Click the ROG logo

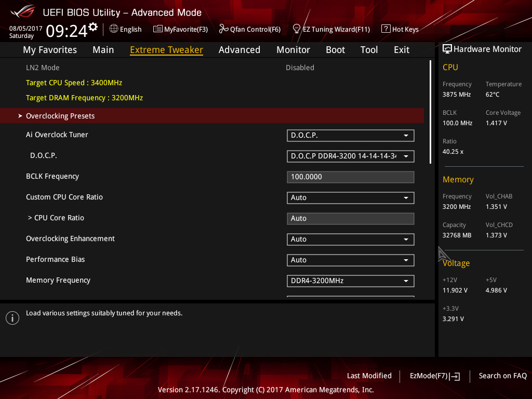(x=23, y=11)
